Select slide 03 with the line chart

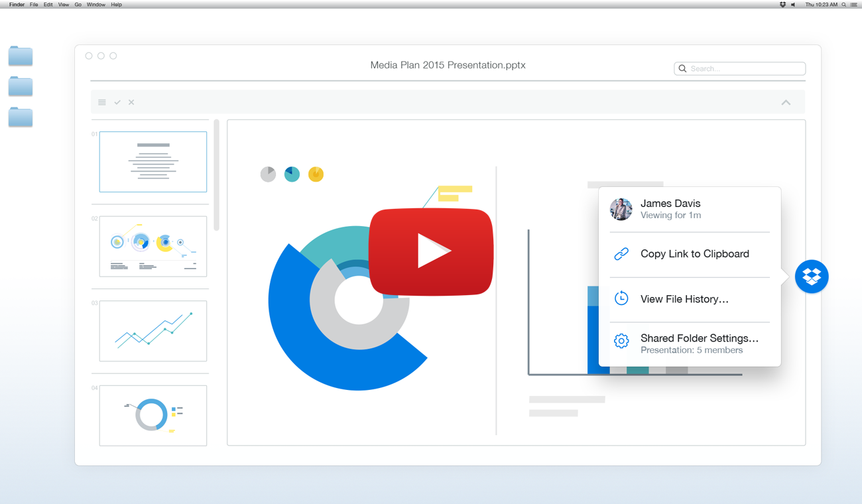[x=153, y=331]
